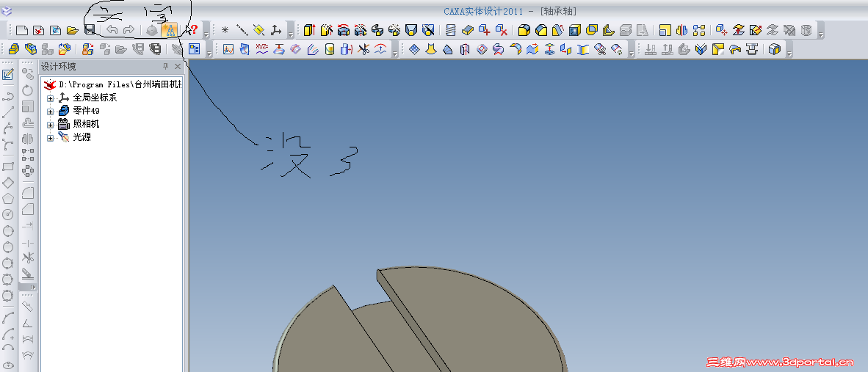
Task: Click the Mirror feature icon
Action: point(682,30)
